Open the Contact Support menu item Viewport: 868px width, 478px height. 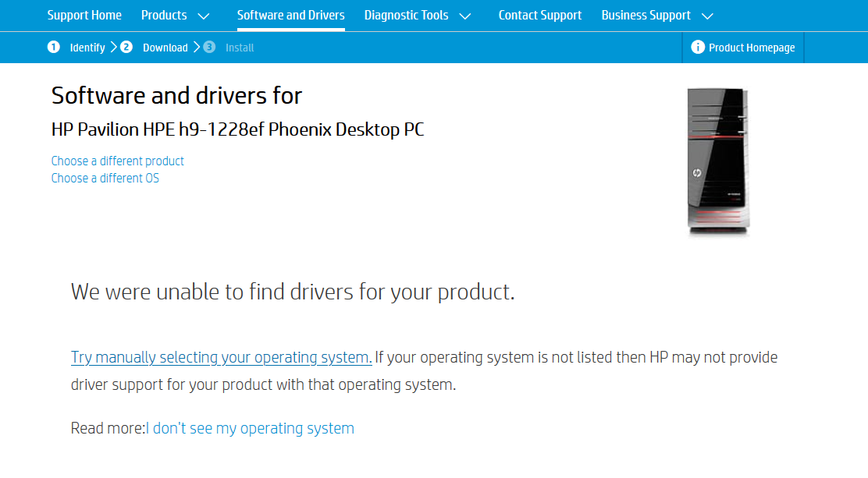click(x=540, y=16)
